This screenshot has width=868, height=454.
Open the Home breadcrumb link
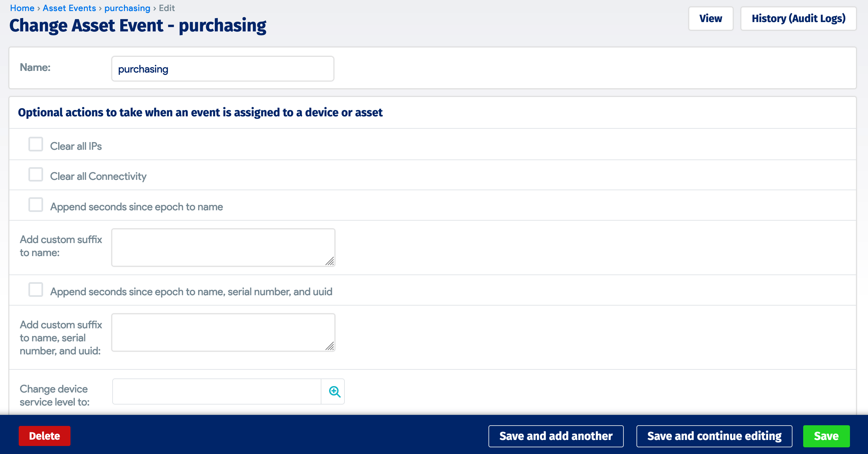point(22,8)
